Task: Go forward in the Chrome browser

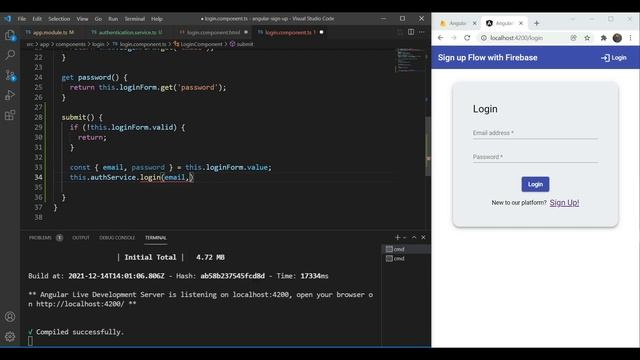Action: pyautogui.click(x=453, y=38)
